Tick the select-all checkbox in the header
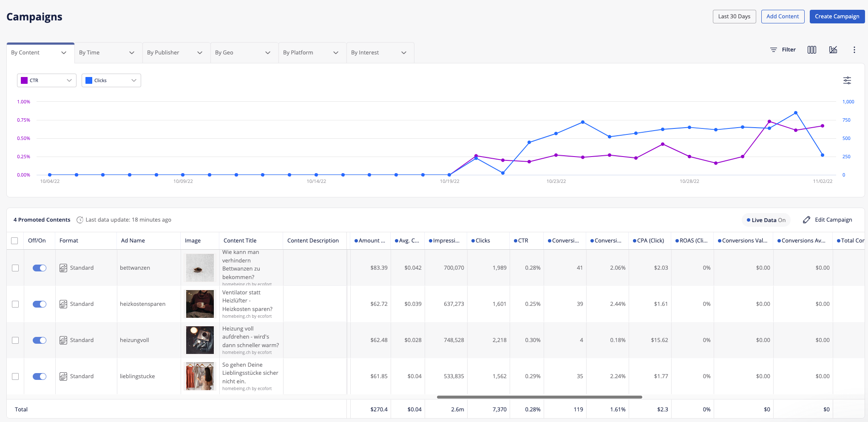The height and width of the screenshot is (422, 868). coord(14,241)
